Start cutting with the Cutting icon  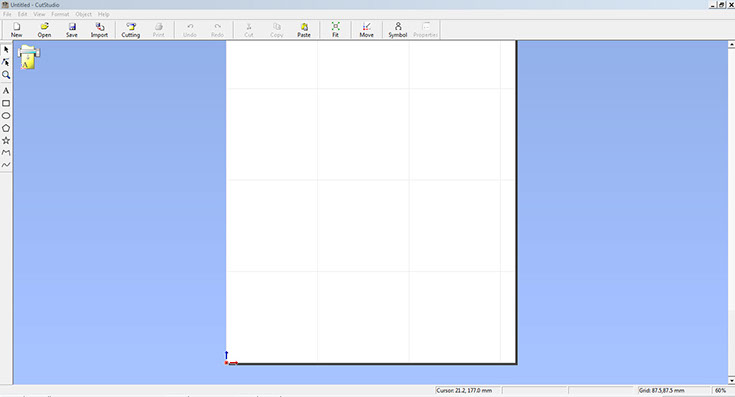131,30
